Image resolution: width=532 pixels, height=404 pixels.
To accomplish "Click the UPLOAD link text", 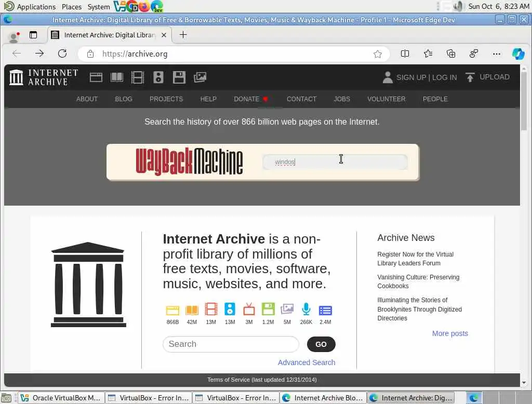I will (x=495, y=77).
